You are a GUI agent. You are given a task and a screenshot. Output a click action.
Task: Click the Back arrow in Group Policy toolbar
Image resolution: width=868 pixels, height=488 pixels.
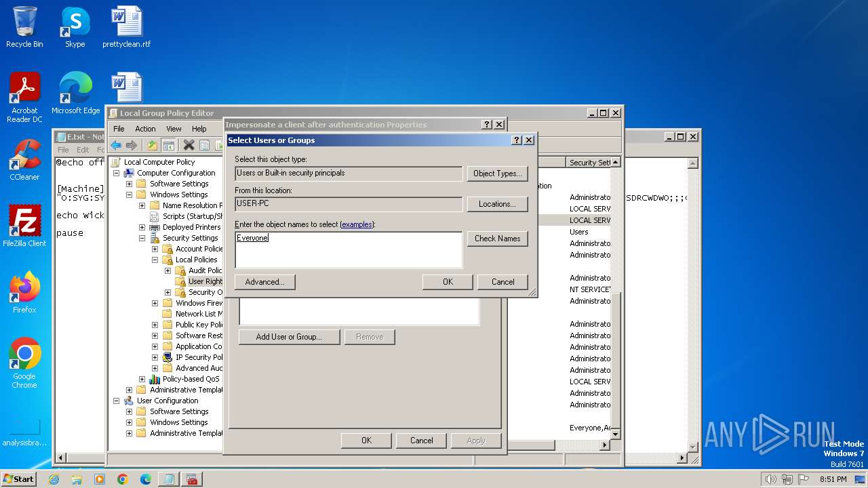point(116,145)
